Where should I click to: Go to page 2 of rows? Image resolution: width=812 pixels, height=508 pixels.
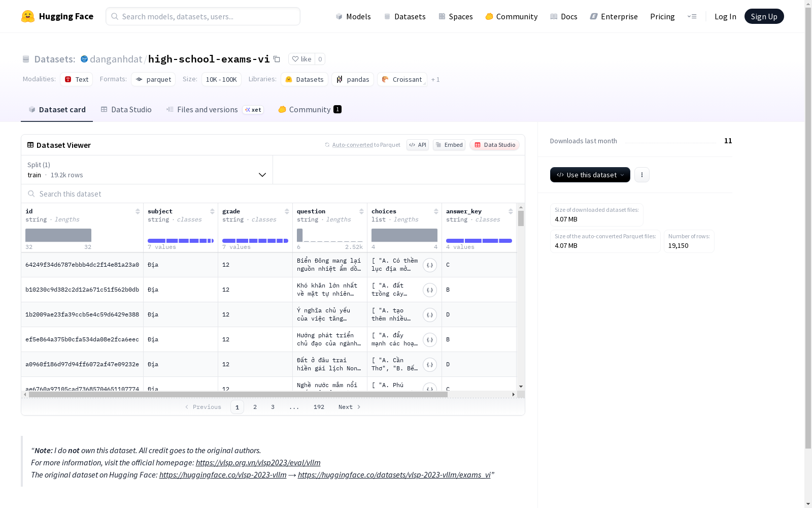point(255,407)
